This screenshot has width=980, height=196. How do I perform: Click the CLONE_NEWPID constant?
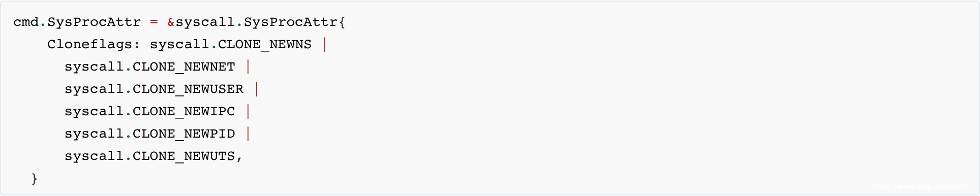pos(184,134)
